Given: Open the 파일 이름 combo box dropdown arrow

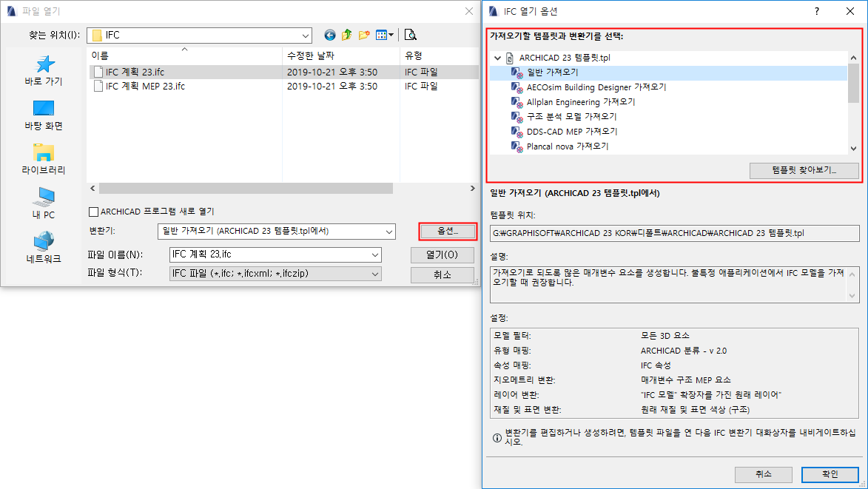Looking at the screenshot, I should click(x=375, y=255).
